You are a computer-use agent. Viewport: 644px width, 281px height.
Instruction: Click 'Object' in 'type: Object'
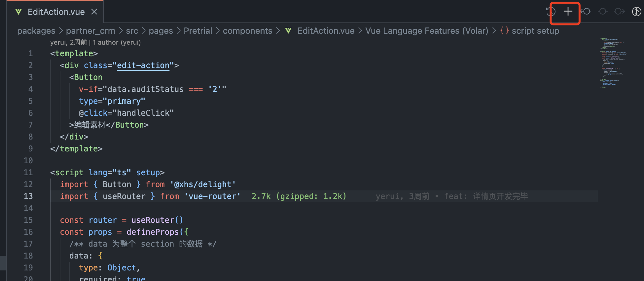click(x=122, y=268)
